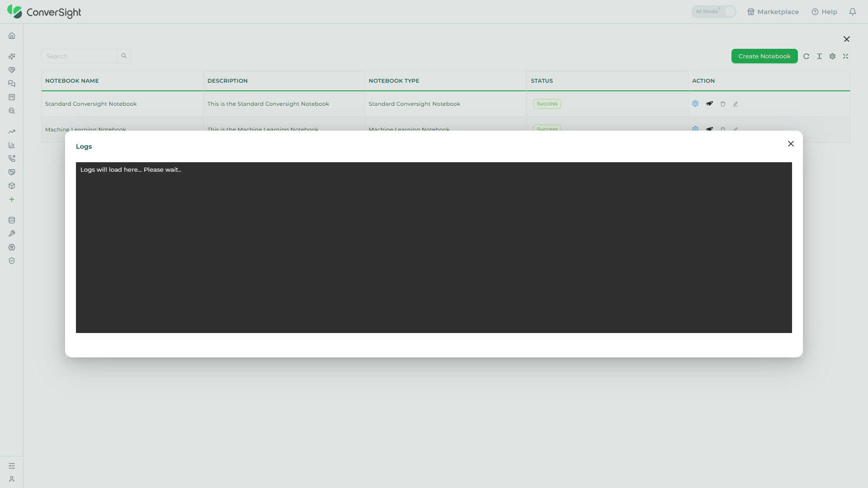Open the search explore sidebar icon
Screen dimensions: 868x488
tap(12, 111)
